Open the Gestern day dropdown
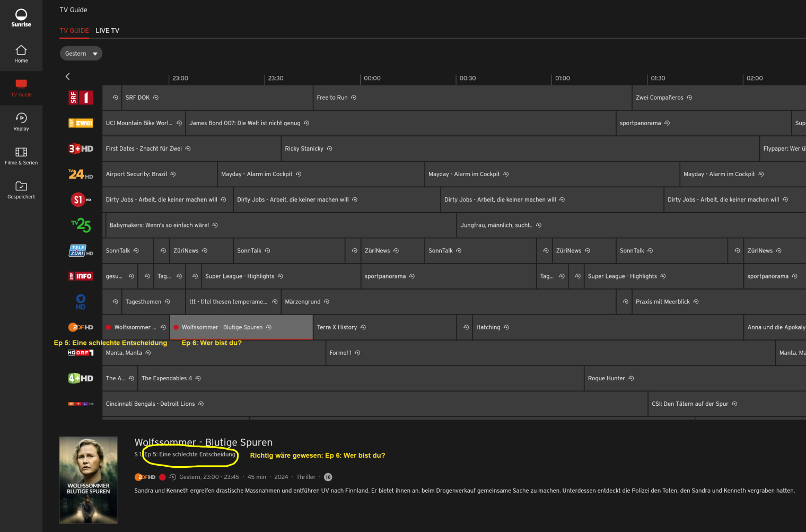Screen dimensions: 806x532 [x=81, y=54]
